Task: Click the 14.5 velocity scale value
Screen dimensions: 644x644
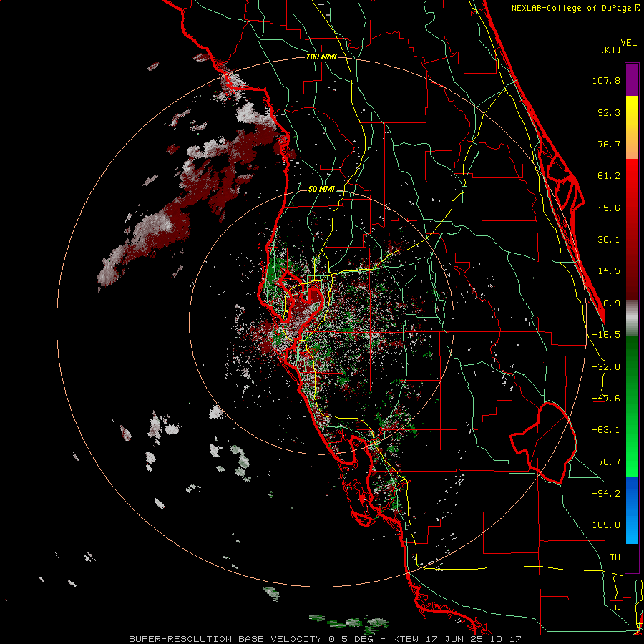Action: tap(609, 271)
